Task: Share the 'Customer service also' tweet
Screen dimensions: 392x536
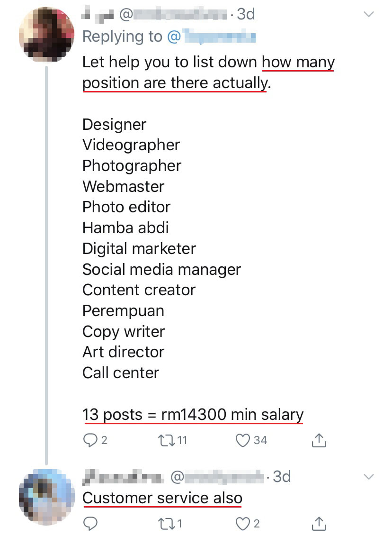Action: [319, 523]
